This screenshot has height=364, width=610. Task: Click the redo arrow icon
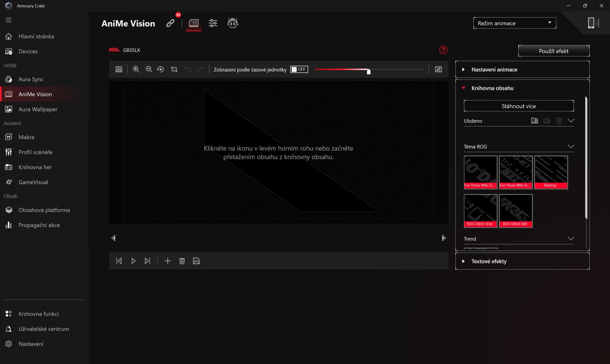tap(200, 69)
